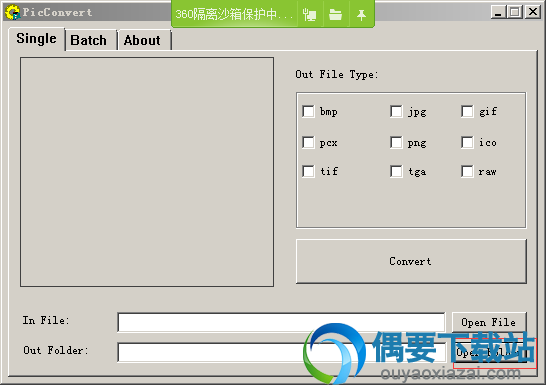This screenshot has height=385, width=546.
Task: Click the PicConvert app icon in title bar
Action: click(x=12, y=12)
